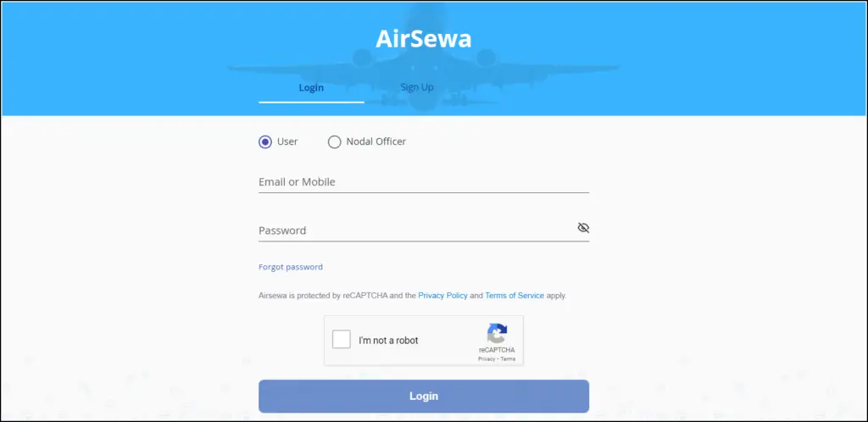Open the Terms of Service link
This screenshot has width=868, height=422.
click(x=515, y=296)
